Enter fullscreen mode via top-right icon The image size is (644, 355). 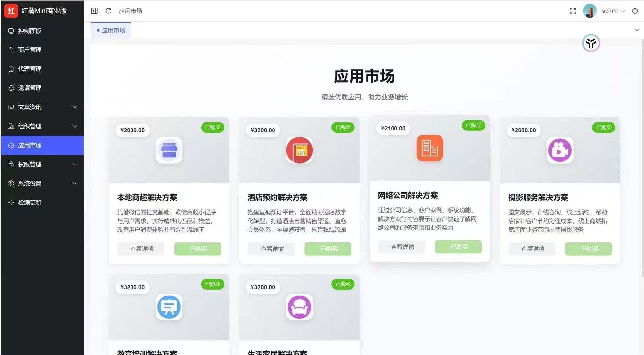tap(573, 11)
